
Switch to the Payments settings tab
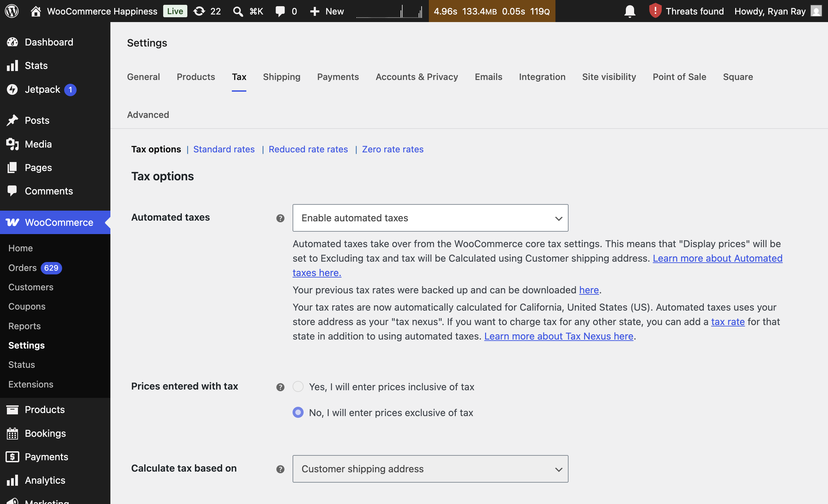pyautogui.click(x=338, y=77)
